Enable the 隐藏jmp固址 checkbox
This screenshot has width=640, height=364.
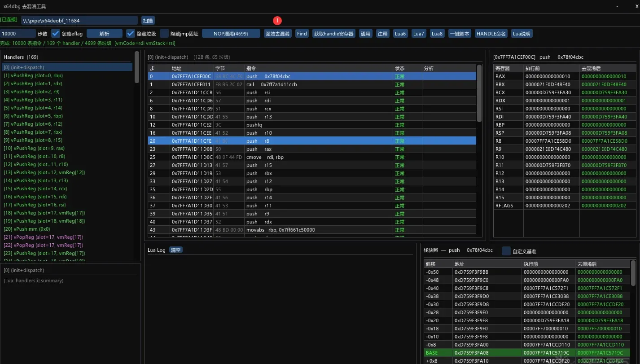[x=164, y=33]
